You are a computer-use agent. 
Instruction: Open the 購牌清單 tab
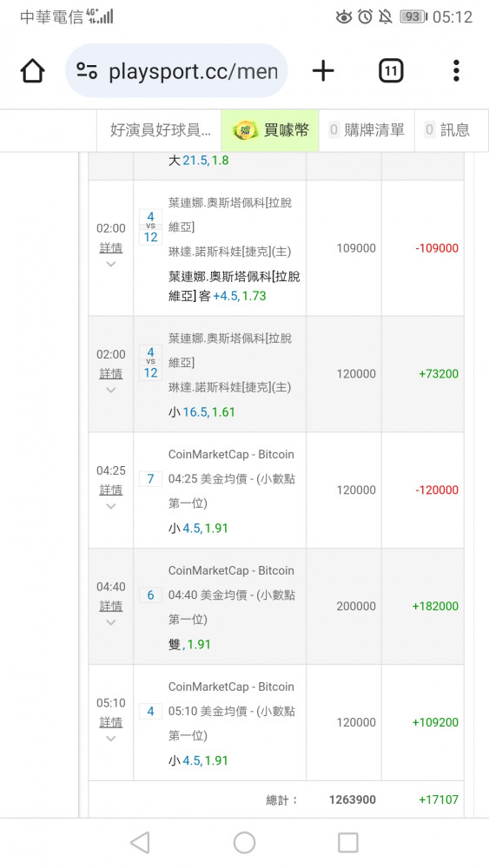[367, 130]
